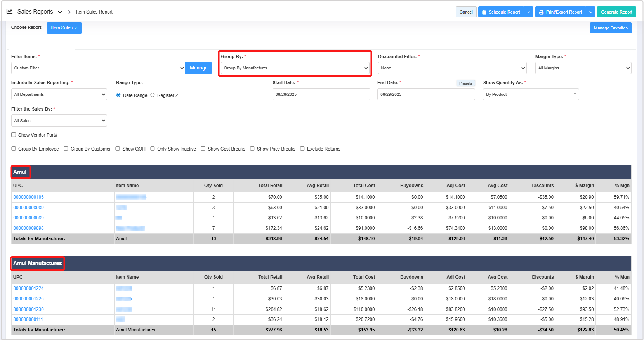Click the Presets button by End Date
This screenshot has width=644, height=340.
tap(465, 83)
